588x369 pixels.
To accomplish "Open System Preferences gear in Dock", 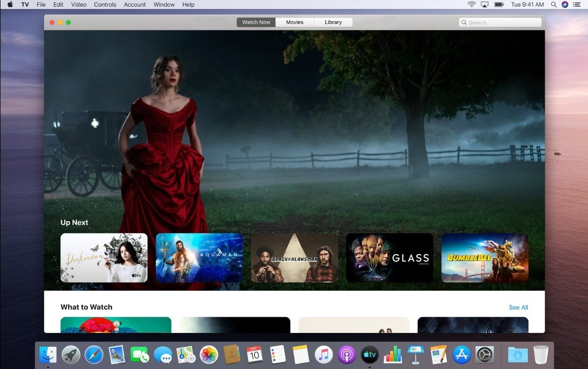I will (x=485, y=354).
